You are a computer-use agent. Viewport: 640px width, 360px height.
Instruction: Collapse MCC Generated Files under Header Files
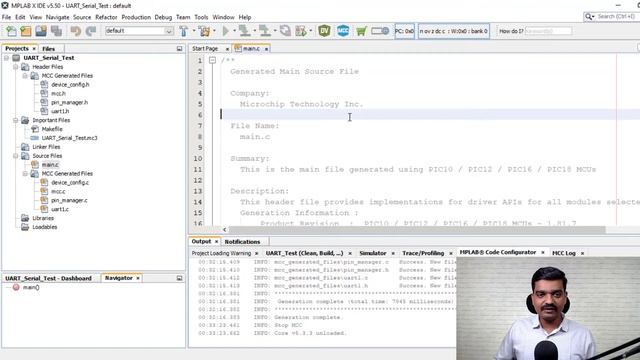click(25, 76)
